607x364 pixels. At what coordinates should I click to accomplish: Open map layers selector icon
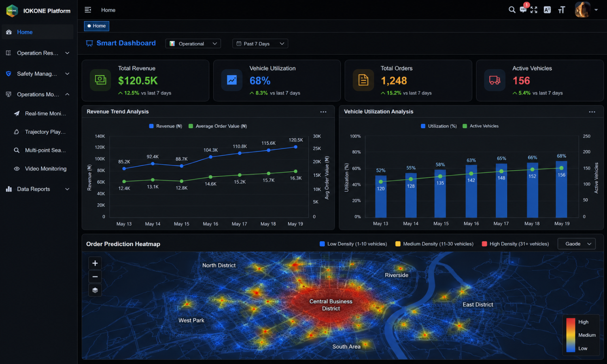click(x=95, y=290)
